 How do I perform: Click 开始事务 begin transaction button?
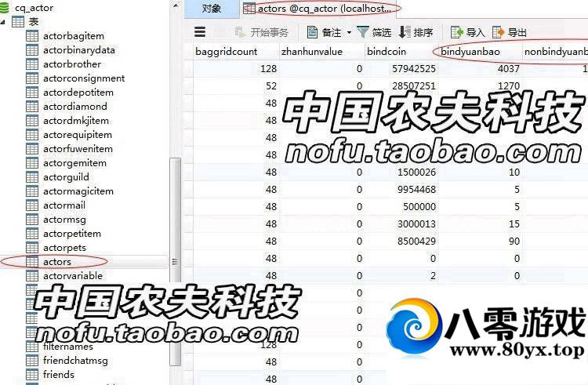(261, 32)
